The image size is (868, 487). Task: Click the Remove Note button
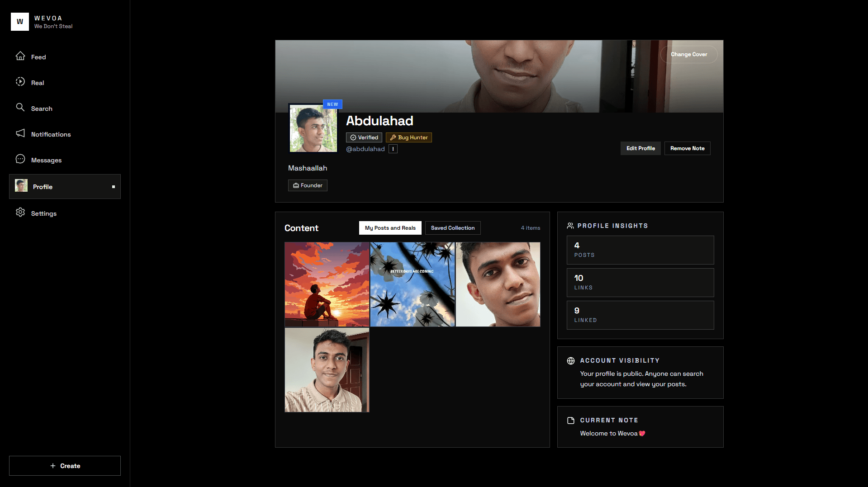(x=687, y=148)
